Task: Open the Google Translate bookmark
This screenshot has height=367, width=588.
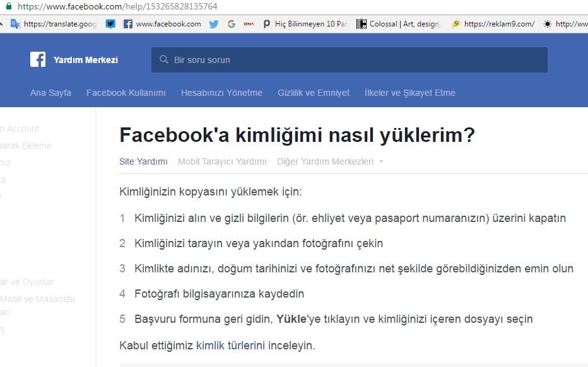Action: pyautogui.click(x=53, y=24)
